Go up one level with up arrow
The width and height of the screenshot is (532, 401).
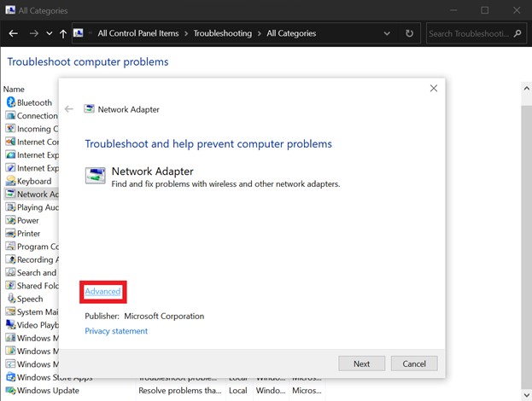tap(63, 33)
